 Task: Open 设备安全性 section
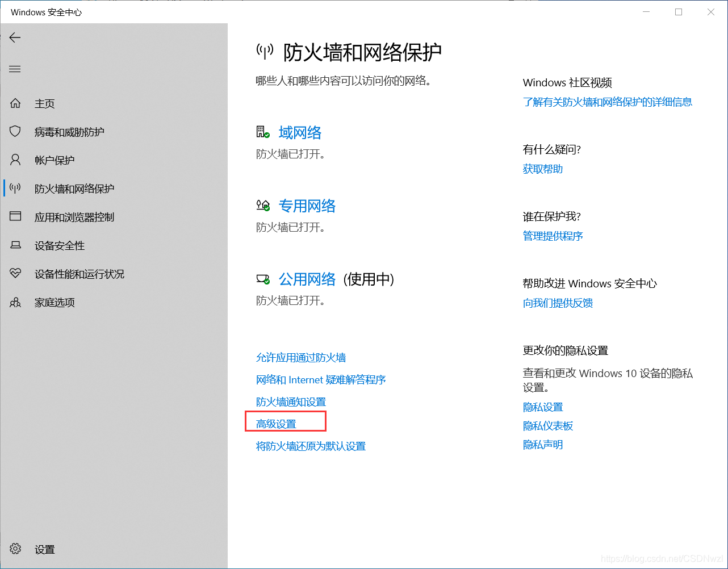[x=60, y=246]
